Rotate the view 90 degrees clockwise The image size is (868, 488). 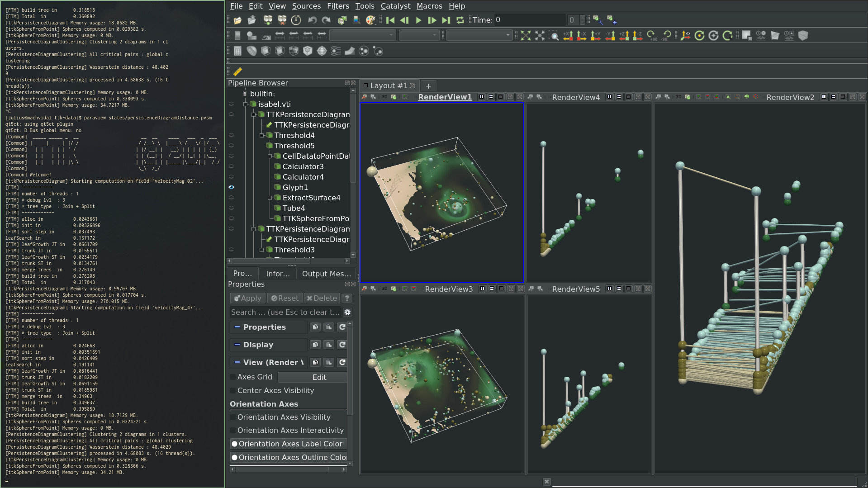651,36
